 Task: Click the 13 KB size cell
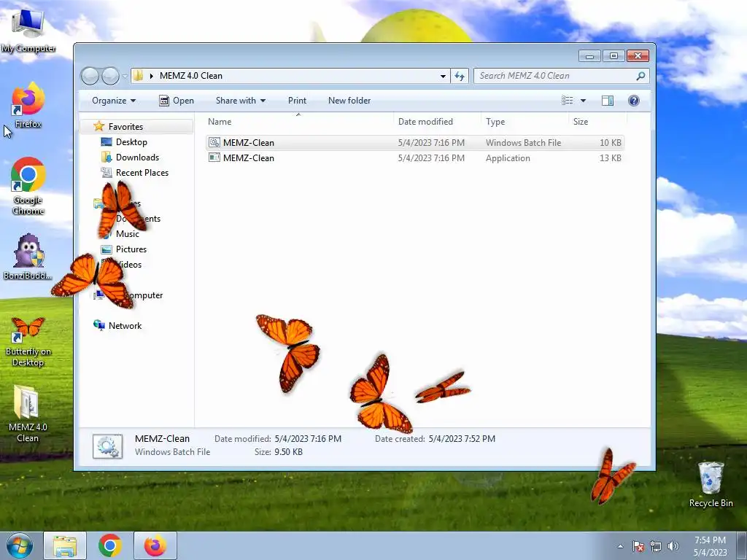tap(611, 158)
